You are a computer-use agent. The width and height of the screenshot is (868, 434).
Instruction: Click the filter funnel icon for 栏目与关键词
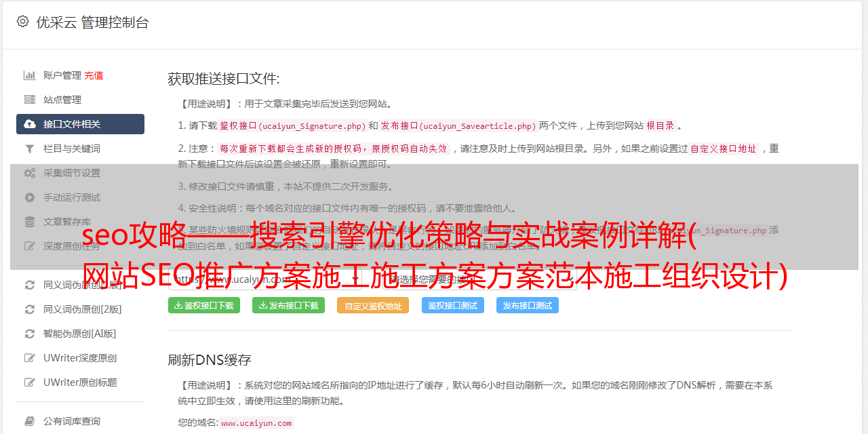pyautogui.click(x=30, y=149)
